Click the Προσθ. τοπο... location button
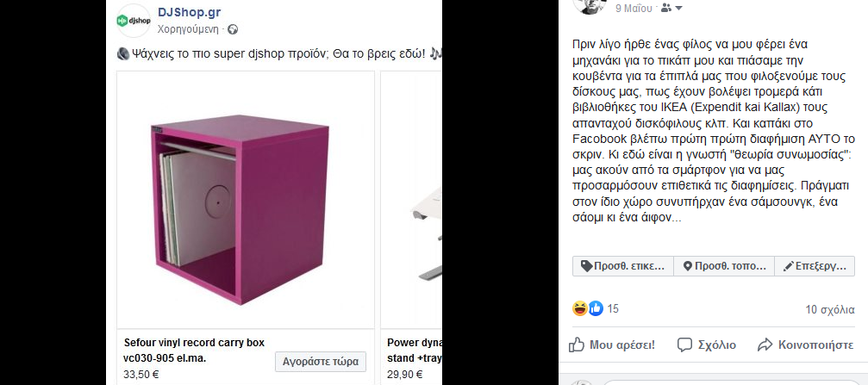Viewport: 868px width, 385px height. 723,266
